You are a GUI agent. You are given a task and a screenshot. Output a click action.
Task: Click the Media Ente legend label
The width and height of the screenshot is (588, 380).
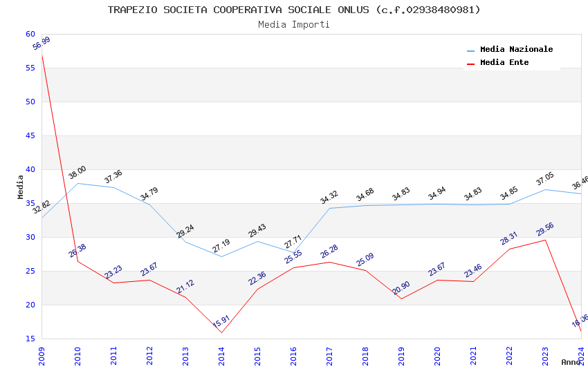point(504,62)
